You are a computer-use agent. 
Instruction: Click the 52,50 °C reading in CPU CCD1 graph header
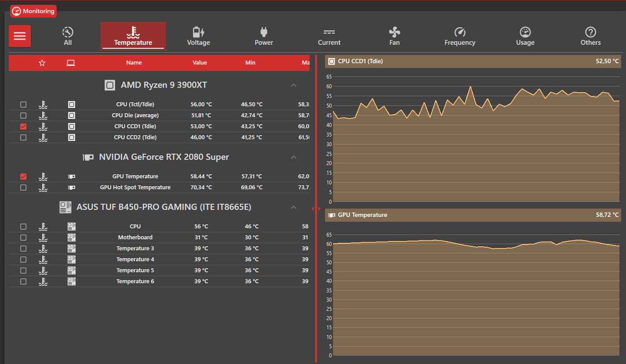[607, 61]
